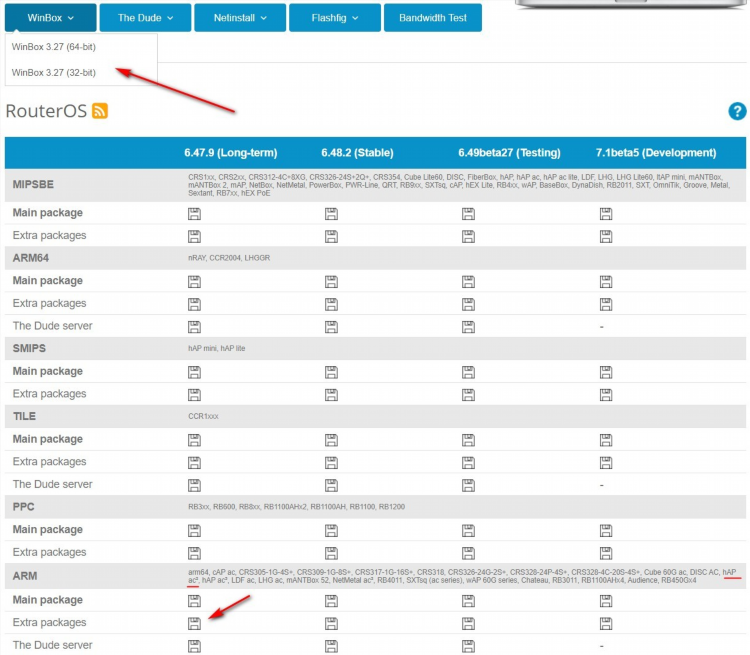Expand the Netinstall dropdown
This screenshot has width=750, height=655.
point(240,18)
